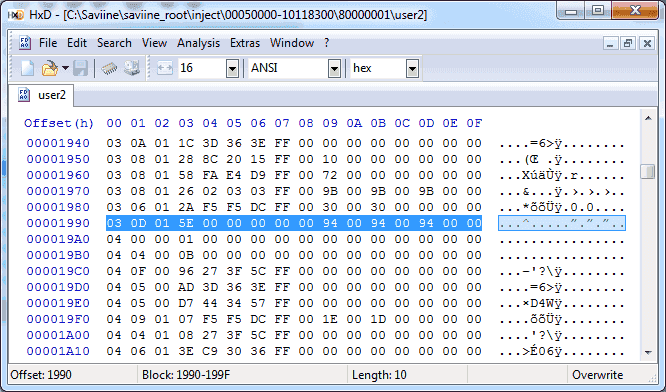
Task: Click byte 2A in row 00001980
Action: point(186,207)
